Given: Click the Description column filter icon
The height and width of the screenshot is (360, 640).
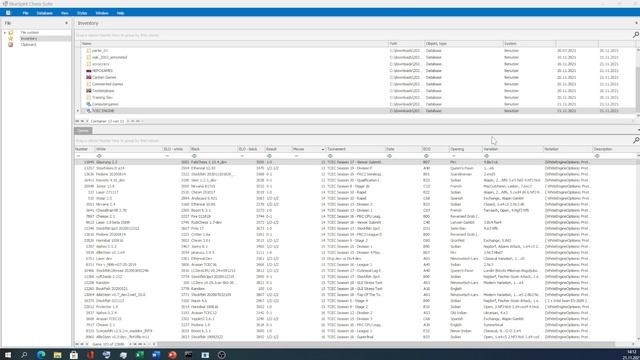Looking at the screenshot, I should click(597, 156).
